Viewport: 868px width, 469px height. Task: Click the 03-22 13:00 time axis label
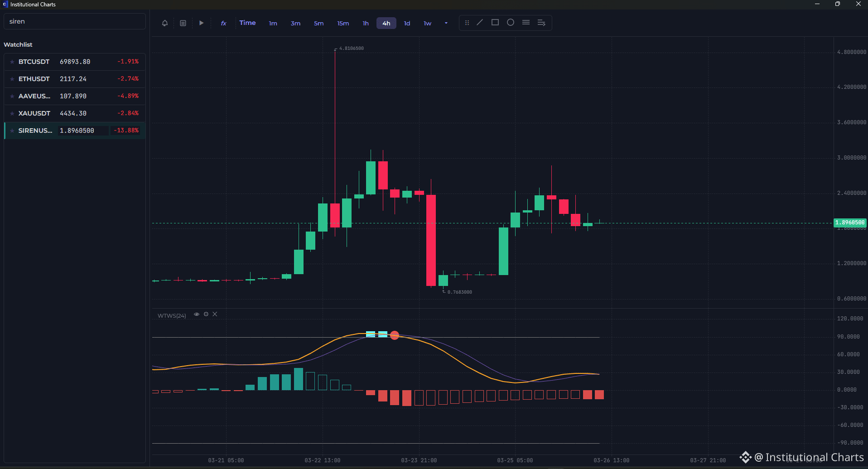(x=323, y=460)
